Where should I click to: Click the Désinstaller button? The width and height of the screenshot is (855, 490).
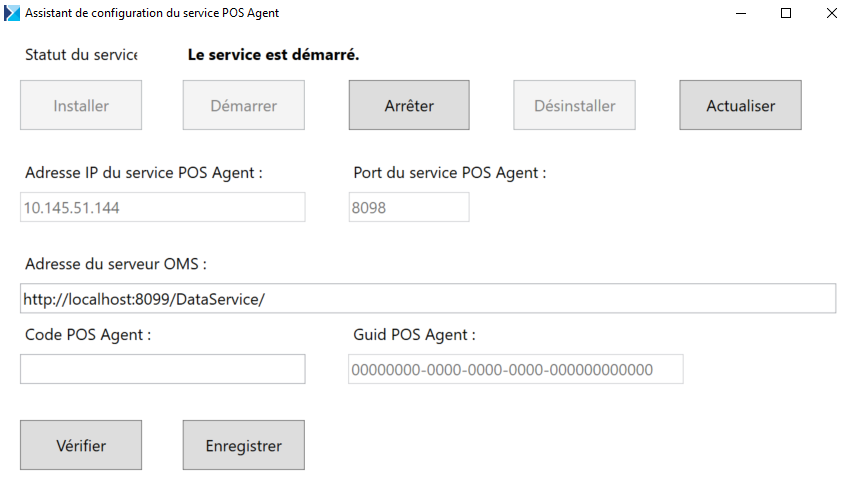(x=574, y=105)
